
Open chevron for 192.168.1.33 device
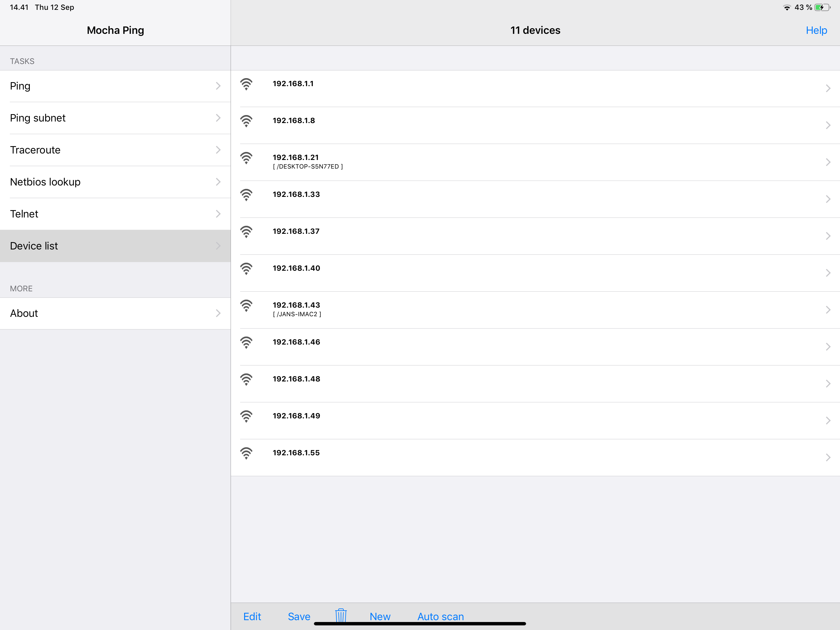828,199
